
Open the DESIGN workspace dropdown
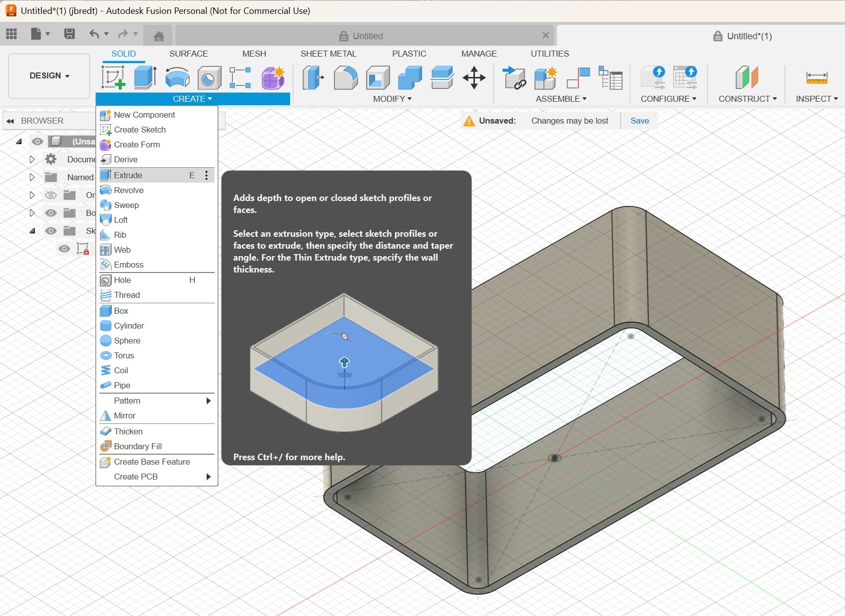click(x=49, y=76)
